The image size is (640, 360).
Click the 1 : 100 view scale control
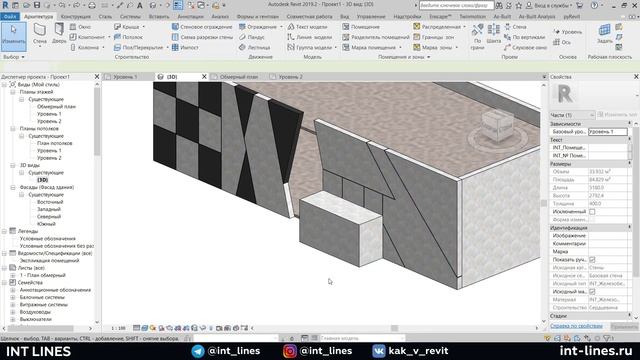pyautogui.click(x=118, y=328)
